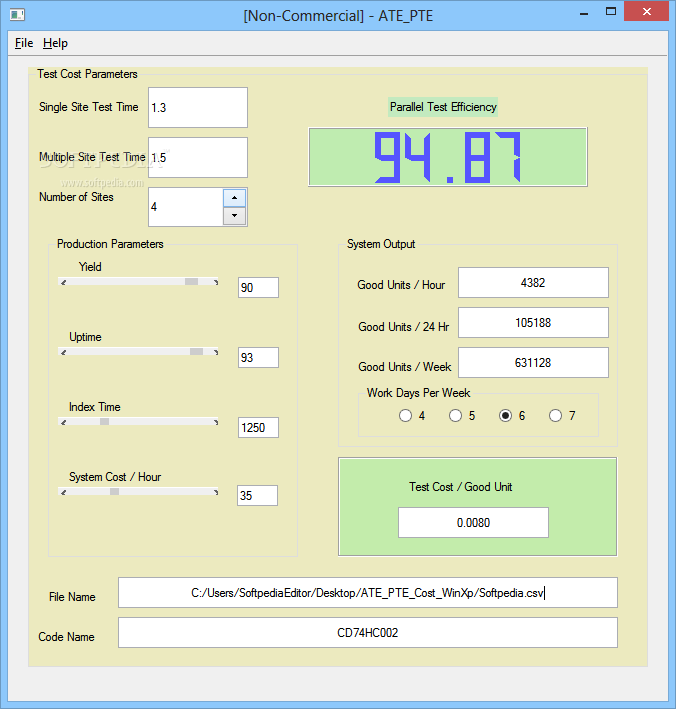676x709 pixels.
Task: Click the Uptime value field showing 93
Action: (x=258, y=358)
